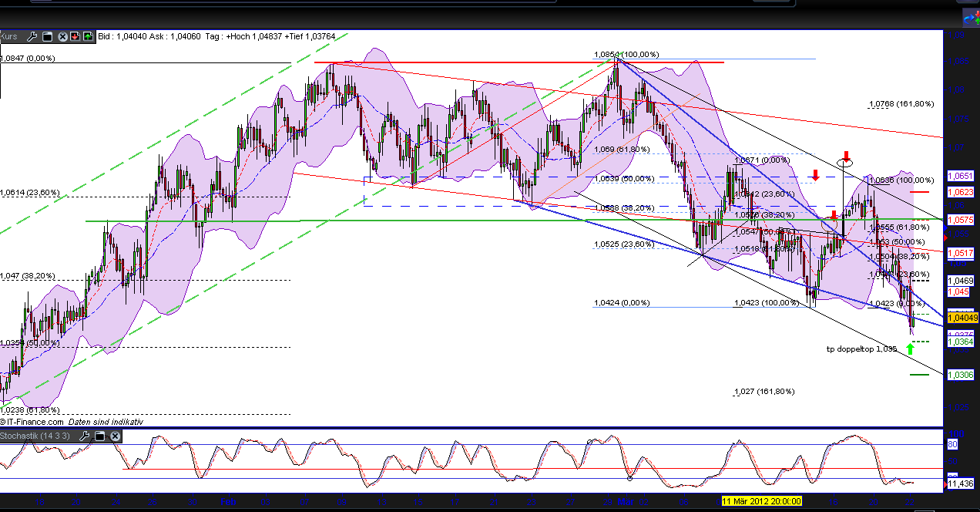The image size is (980, 512).
Task: Click the tp doppeltop 1,035 annotation text
Action: point(861,349)
